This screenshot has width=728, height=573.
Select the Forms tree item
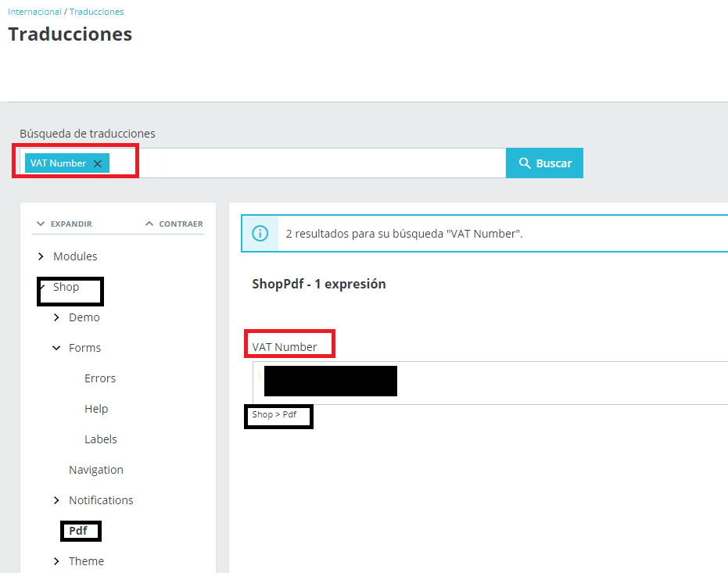[84, 348]
